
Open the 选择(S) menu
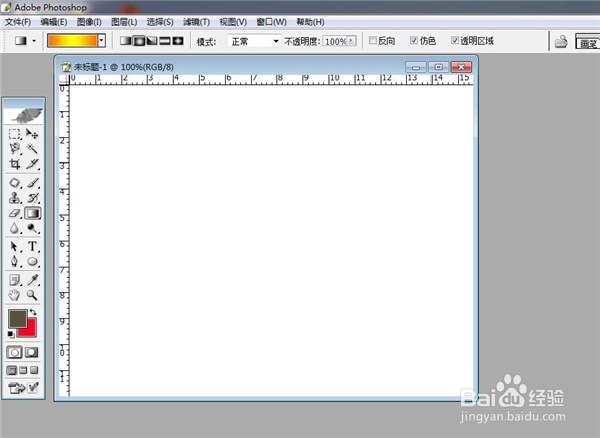click(x=160, y=22)
